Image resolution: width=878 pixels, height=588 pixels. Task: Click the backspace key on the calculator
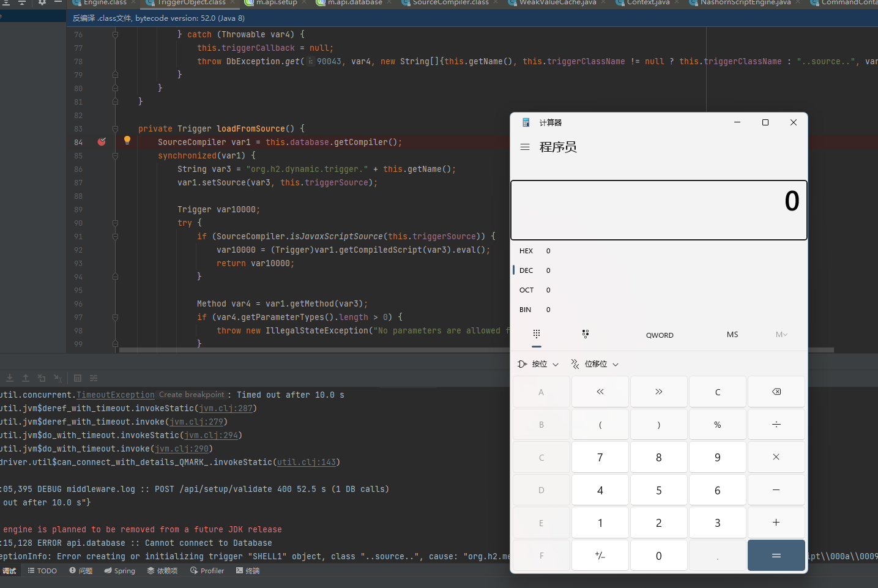click(x=776, y=392)
